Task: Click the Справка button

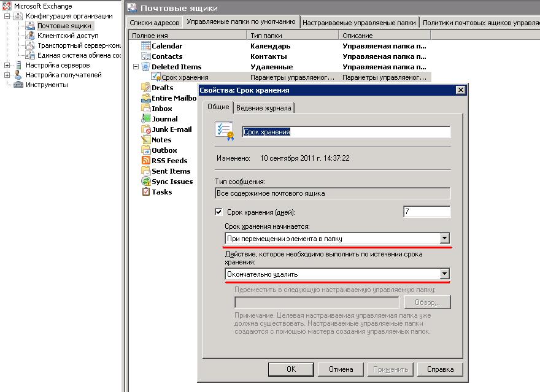Action: pyautogui.click(x=440, y=369)
